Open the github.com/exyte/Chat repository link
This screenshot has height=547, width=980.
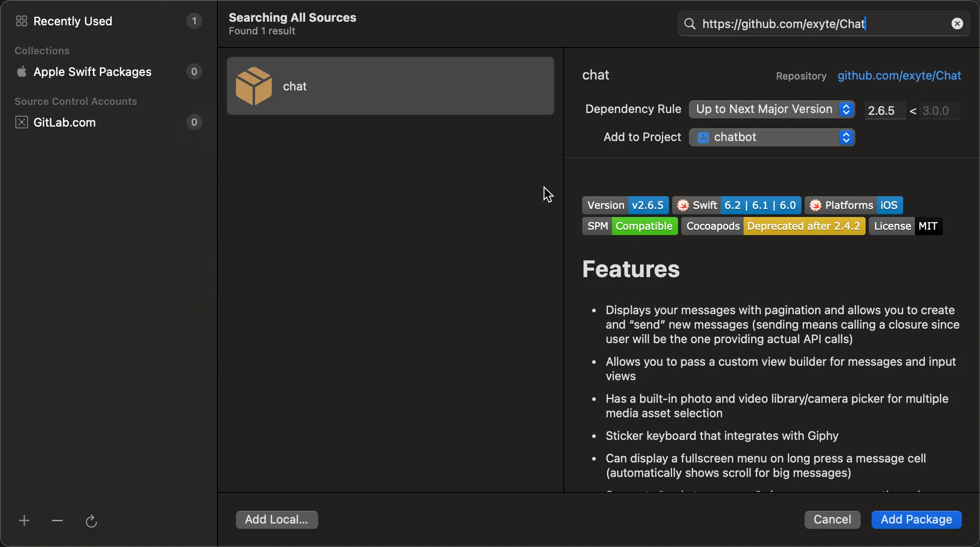click(x=899, y=75)
